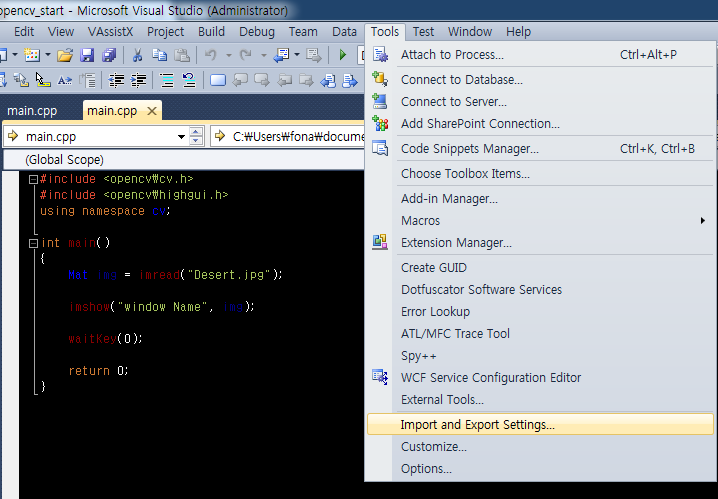Select External Tools entry

click(540, 399)
